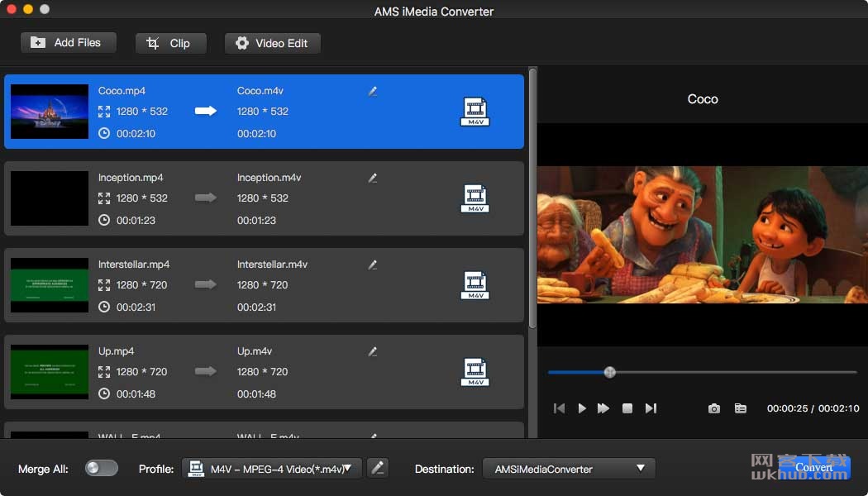Click the Inception.mp4 file name
Viewport: 868px width, 496px height.
coord(131,178)
